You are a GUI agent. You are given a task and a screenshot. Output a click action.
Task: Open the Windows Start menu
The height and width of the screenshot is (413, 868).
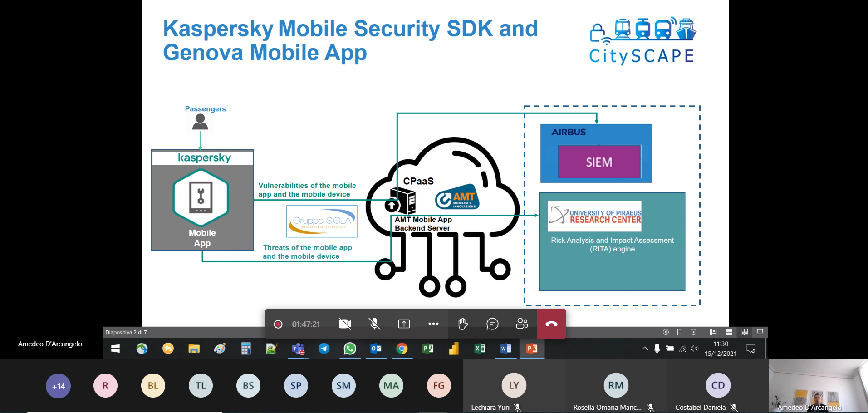tap(116, 349)
